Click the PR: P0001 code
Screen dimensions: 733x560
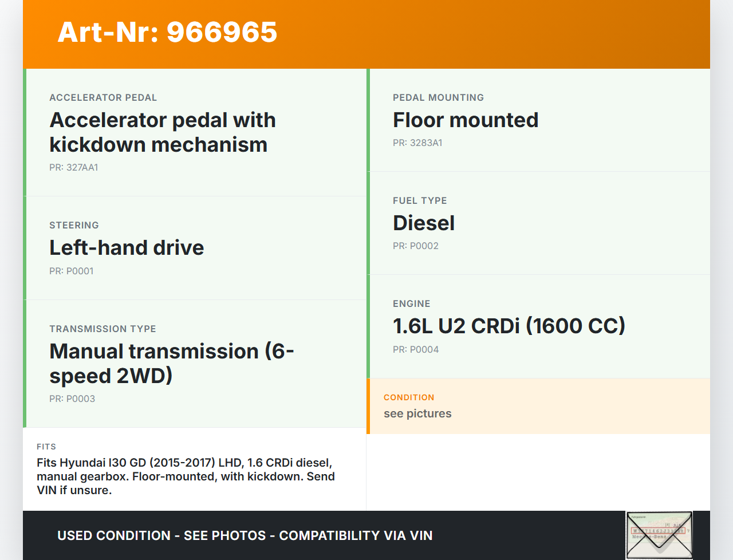[x=72, y=271]
